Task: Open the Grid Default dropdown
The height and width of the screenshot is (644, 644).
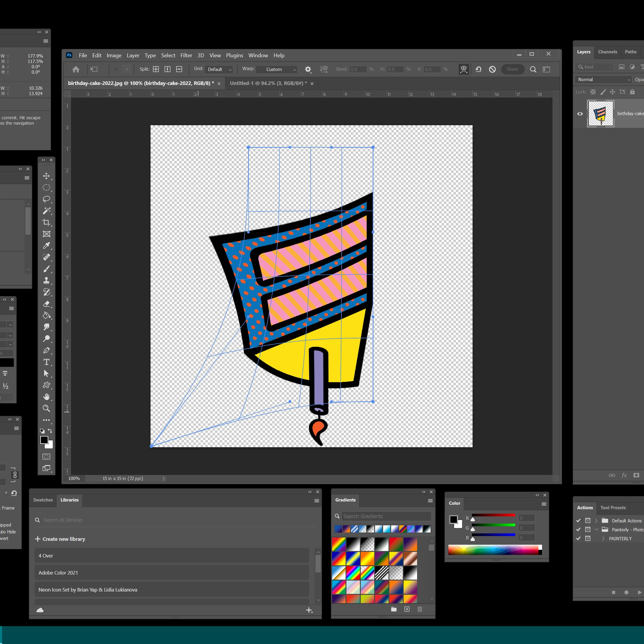Action: coord(219,69)
